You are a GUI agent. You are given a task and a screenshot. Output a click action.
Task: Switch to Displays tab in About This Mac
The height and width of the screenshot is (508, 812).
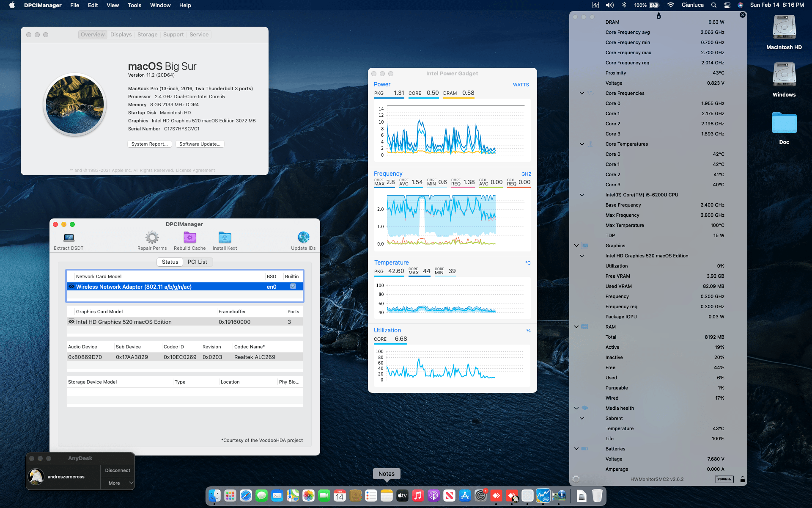(x=121, y=35)
